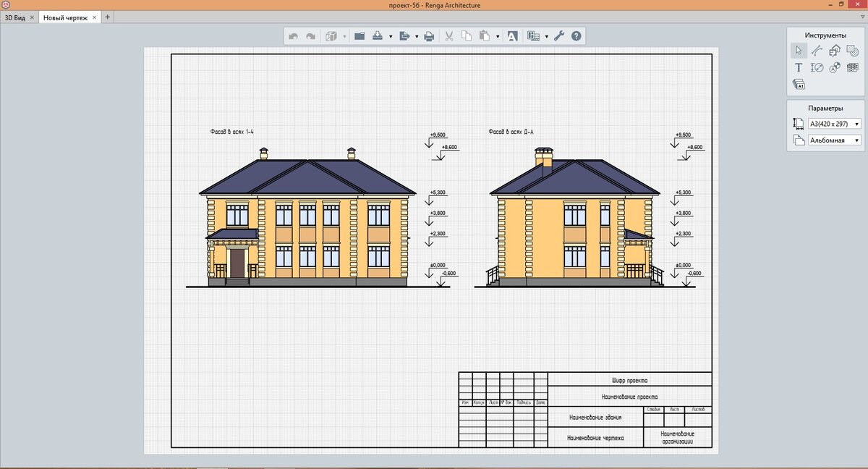The image size is (868, 469).
Task: Select the Table/schedule tool
Action: click(x=853, y=67)
